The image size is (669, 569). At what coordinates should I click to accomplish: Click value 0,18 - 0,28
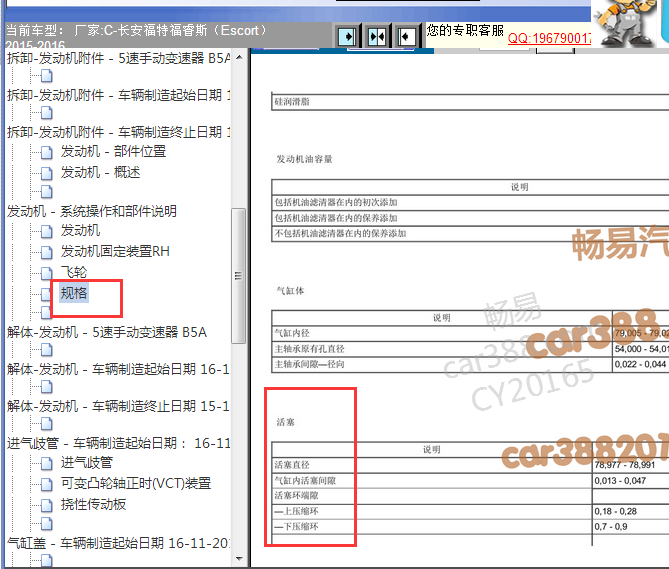(615, 511)
